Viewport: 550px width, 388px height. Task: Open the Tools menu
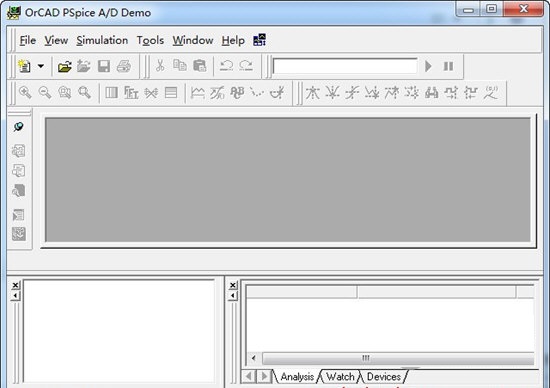pos(150,40)
